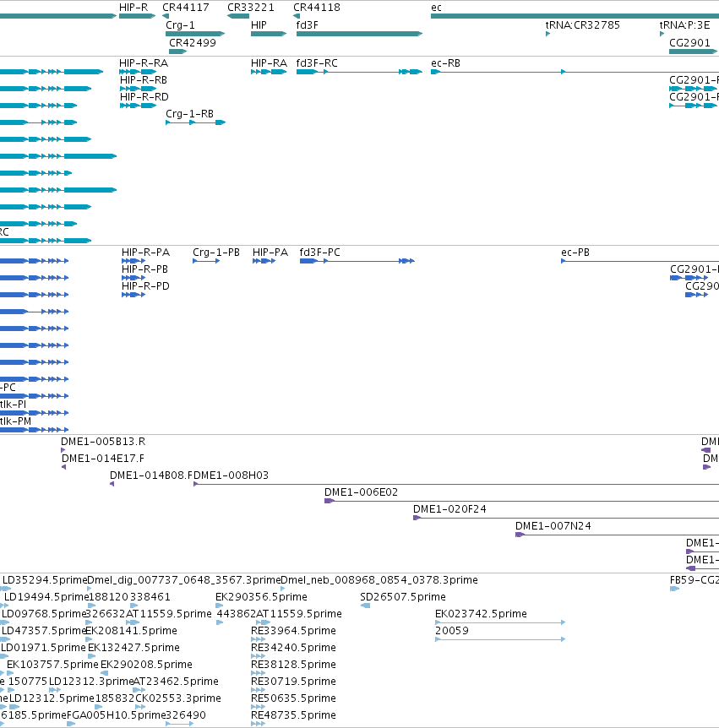719x728 pixels.
Task: Select the LD19494.5prime EST
Action: click(x=4, y=606)
